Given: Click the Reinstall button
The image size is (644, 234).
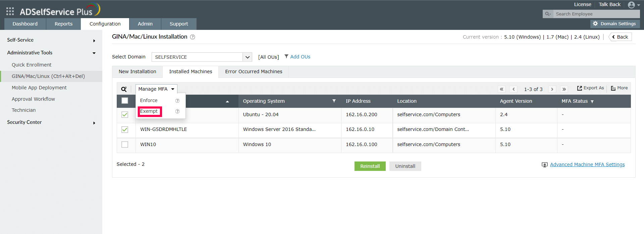Looking at the screenshot, I should coord(370,166).
